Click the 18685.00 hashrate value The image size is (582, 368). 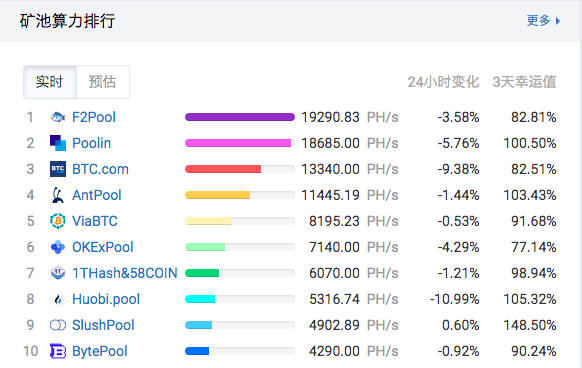(x=330, y=143)
